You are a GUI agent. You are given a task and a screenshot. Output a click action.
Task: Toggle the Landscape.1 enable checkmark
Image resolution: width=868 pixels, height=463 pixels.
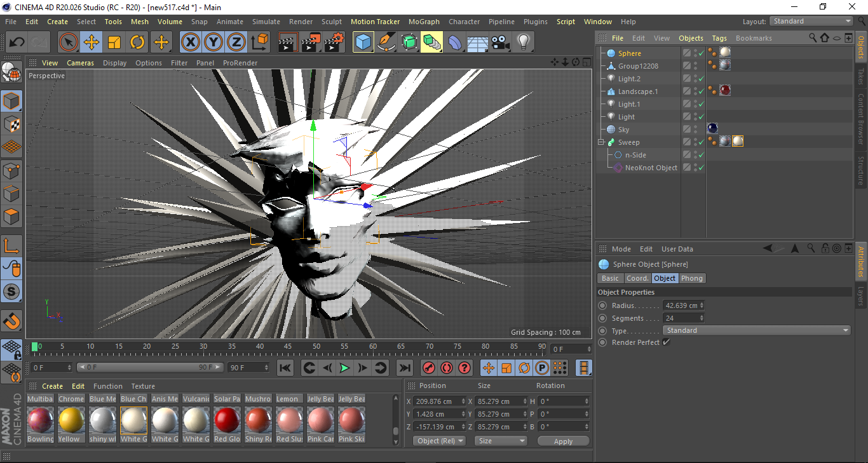701,91
